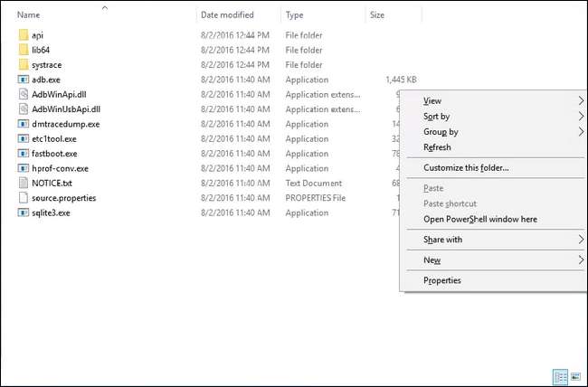Viewport: 588px width, 387px height.
Task: Click the etc1tool.exe application icon
Action: (x=24, y=138)
